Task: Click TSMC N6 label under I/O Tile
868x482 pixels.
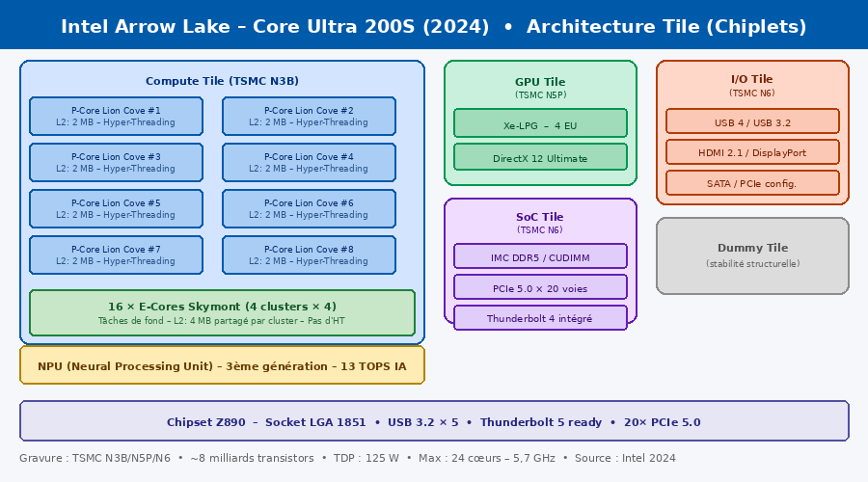Action: (x=751, y=93)
